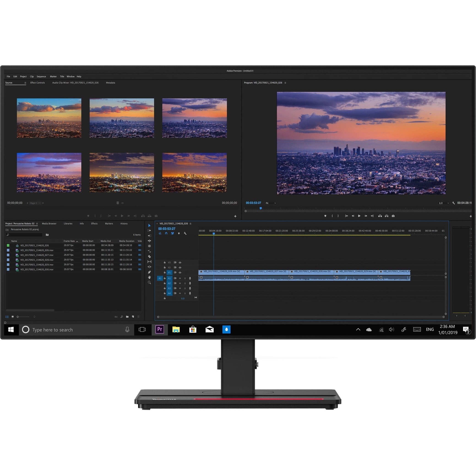Select the Hand tool
Screen dimensions: 476x476
click(x=149, y=277)
